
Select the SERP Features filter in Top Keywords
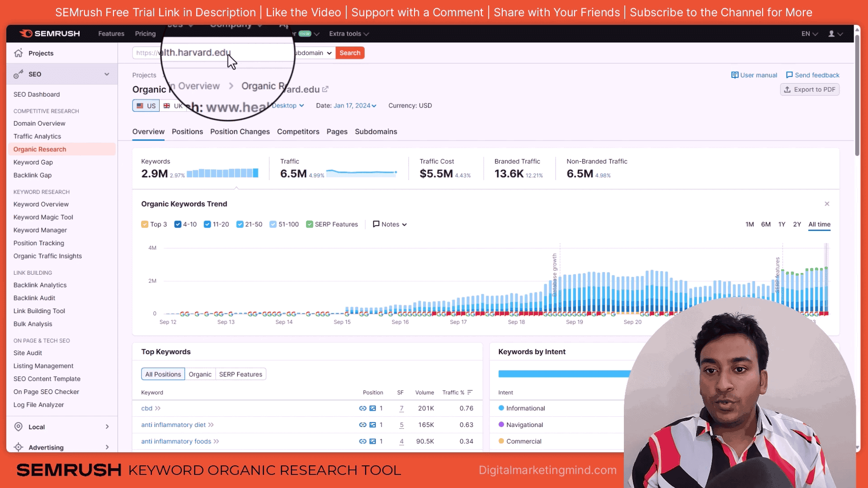pyautogui.click(x=241, y=374)
